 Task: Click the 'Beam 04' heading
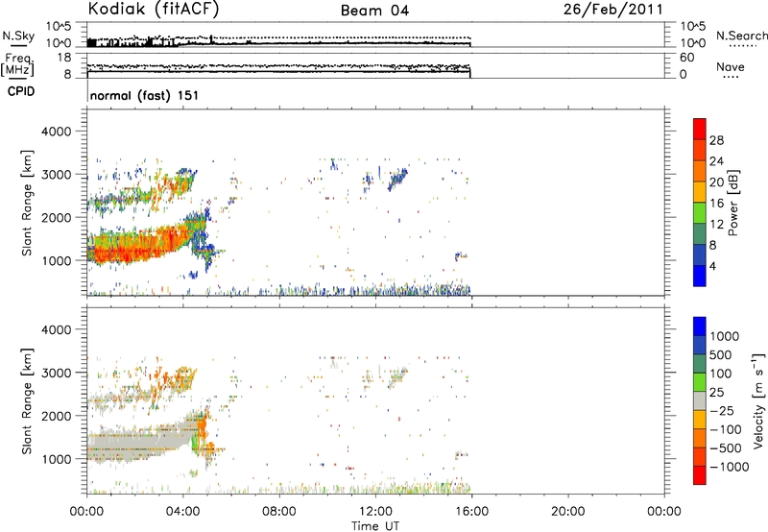[374, 11]
